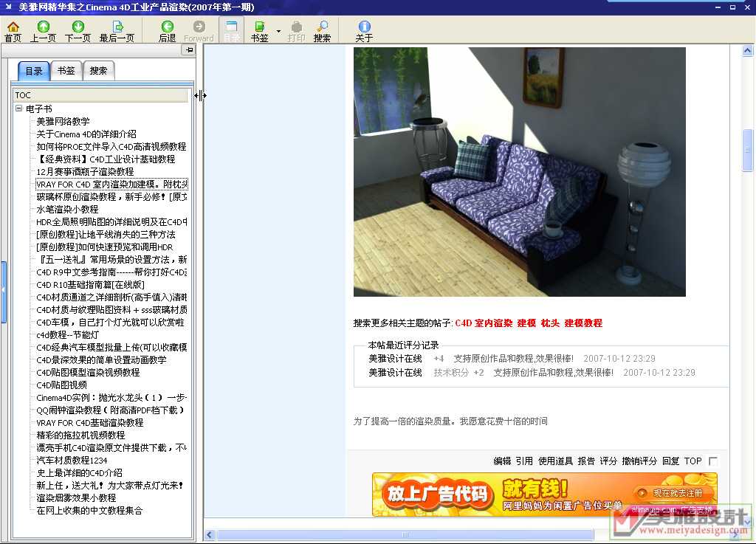Click the vertical scrollbar up arrow
The height and width of the screenshot is (544, 756).
(747, 50)
